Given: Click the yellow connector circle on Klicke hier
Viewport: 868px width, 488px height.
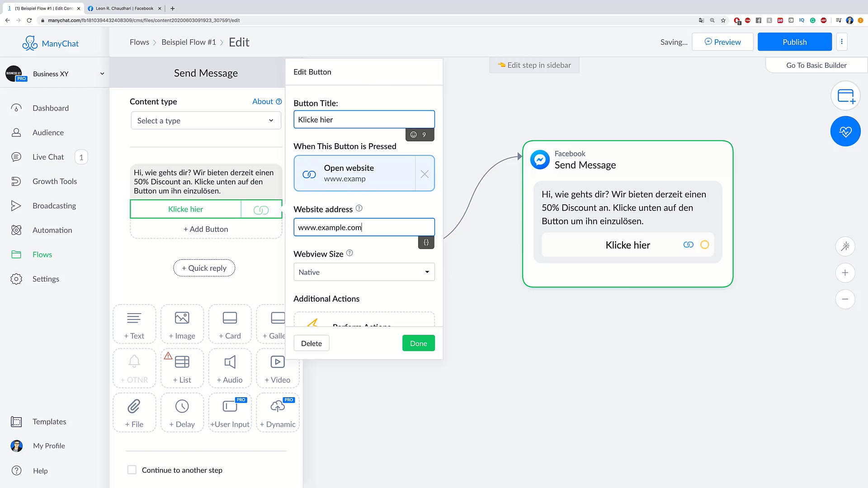Looking at the screenshot, I should click(x=704, y=245).
